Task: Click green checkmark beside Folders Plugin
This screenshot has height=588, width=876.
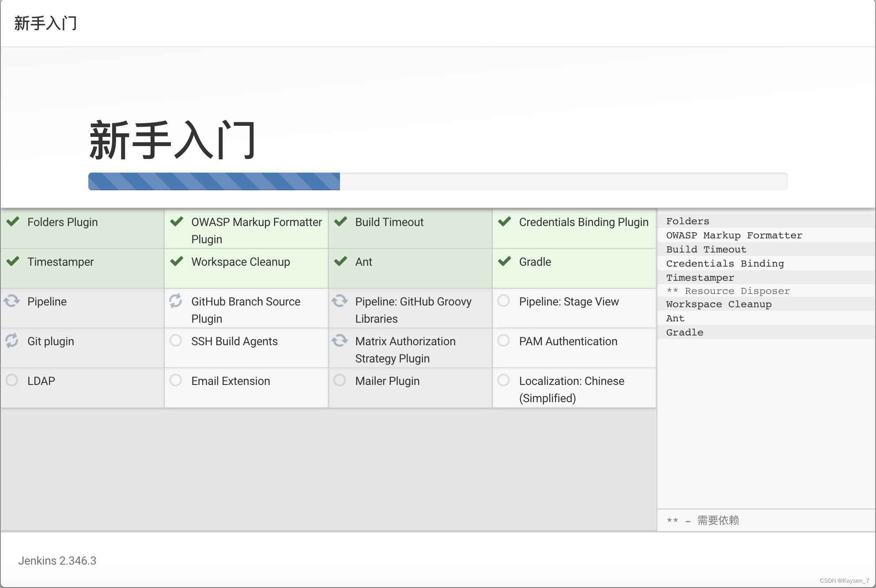Action: coord(13,222)
